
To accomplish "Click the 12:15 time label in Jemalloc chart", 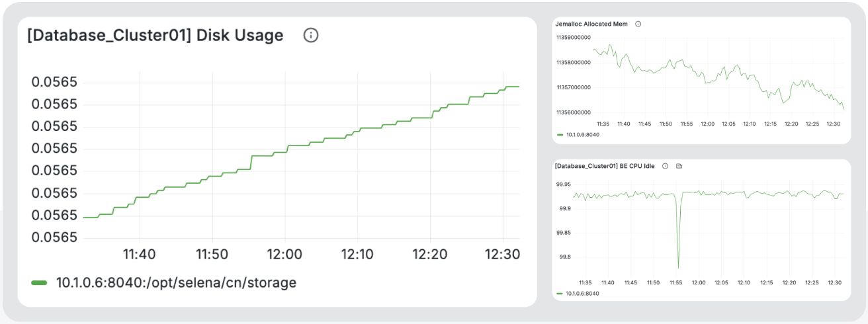I will point(770,124).
